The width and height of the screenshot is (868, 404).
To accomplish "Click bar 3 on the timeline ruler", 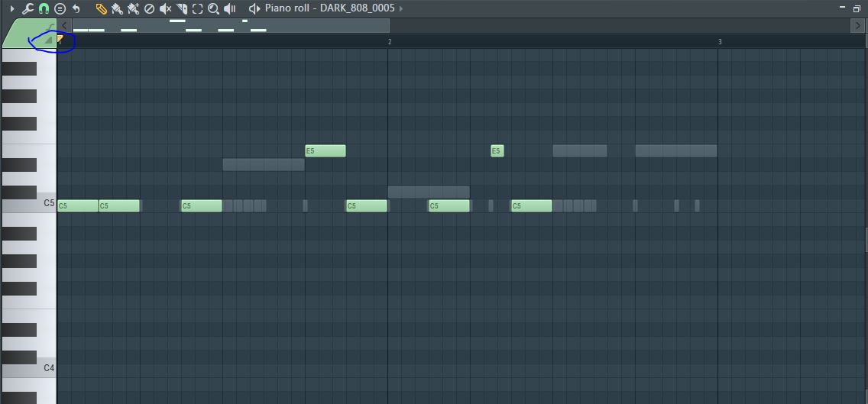I will click(720, 41).
